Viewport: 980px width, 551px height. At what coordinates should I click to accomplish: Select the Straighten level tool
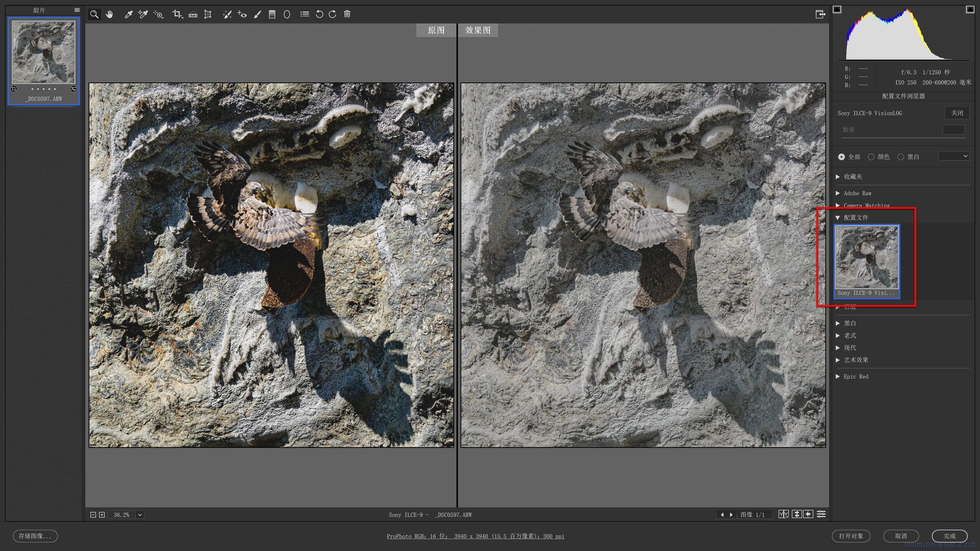click(193, 15)
